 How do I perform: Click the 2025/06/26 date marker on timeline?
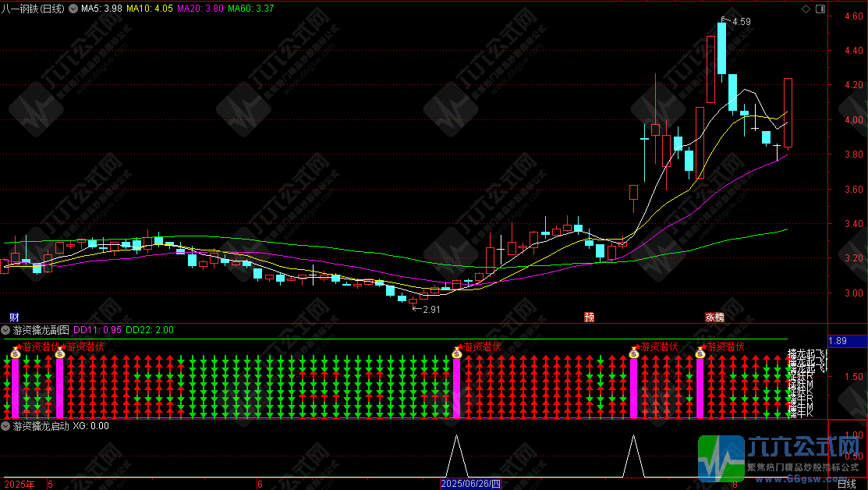tap(468, 484)
